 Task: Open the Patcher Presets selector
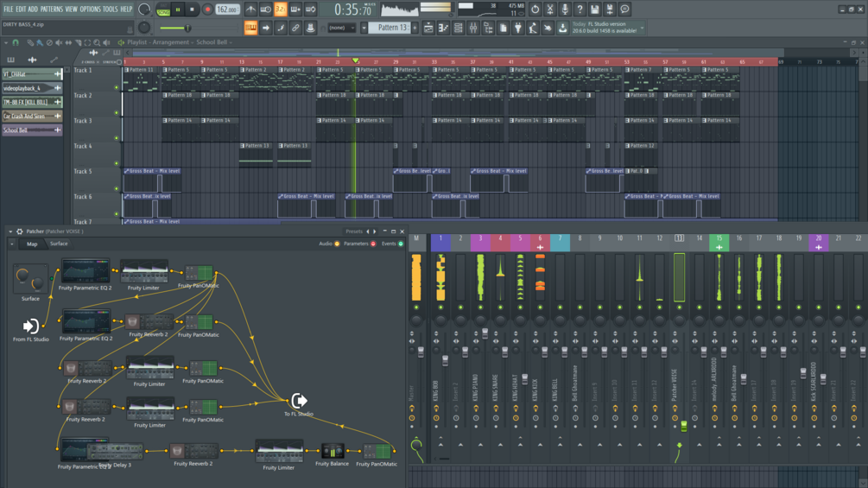pyautogui.click(x=354, y=231)
